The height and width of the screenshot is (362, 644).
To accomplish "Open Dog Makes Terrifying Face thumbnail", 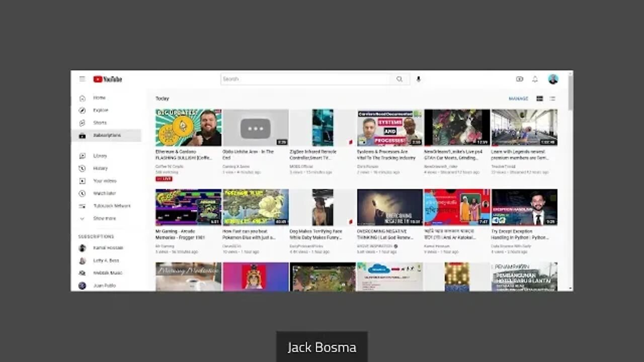I will (323, 207).
